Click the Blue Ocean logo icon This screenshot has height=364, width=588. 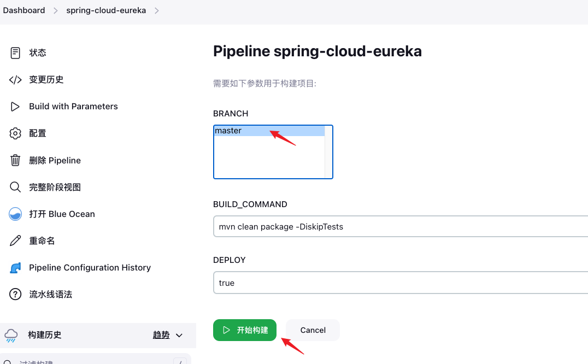[15, 214]
